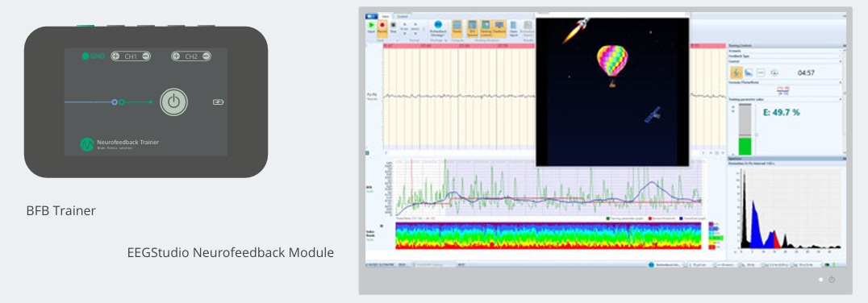Click the hot air balloon in feedback window
The image size is (868, 303).
pos(612,65)
